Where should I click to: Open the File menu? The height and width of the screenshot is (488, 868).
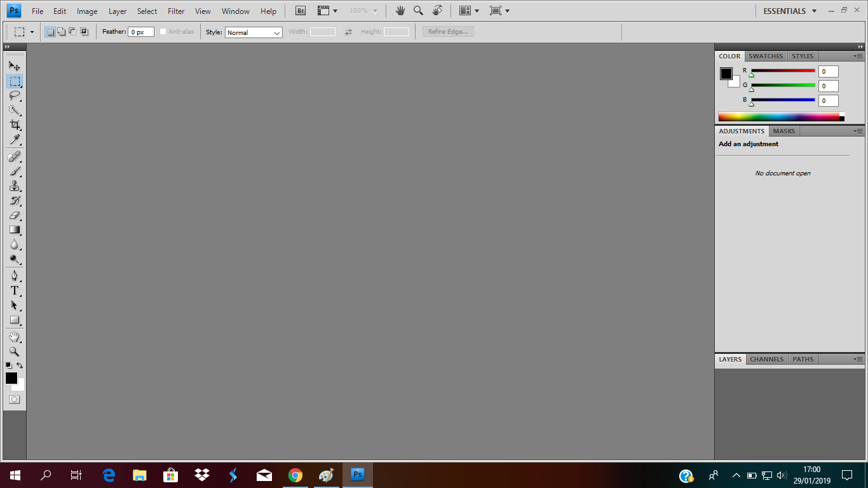click(37, 11)
